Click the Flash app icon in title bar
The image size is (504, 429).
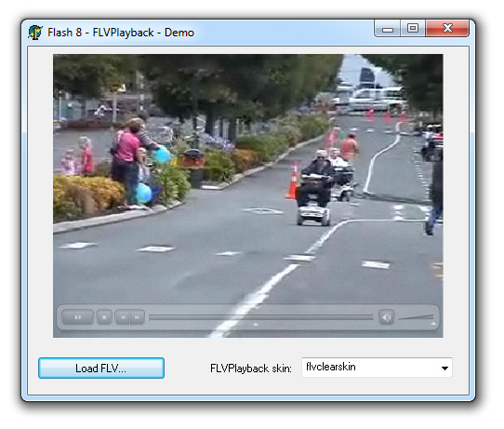[35, 33]
